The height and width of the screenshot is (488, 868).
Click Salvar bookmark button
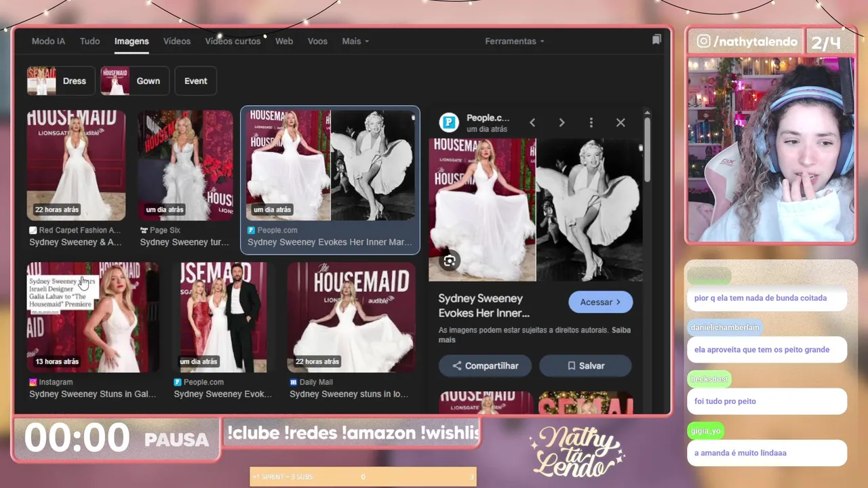[585, 366]
